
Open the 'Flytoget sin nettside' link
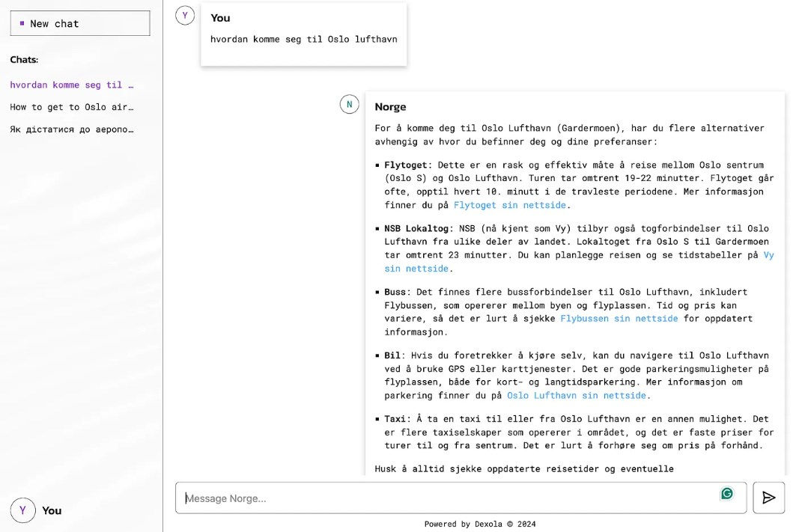click(509, 205)
